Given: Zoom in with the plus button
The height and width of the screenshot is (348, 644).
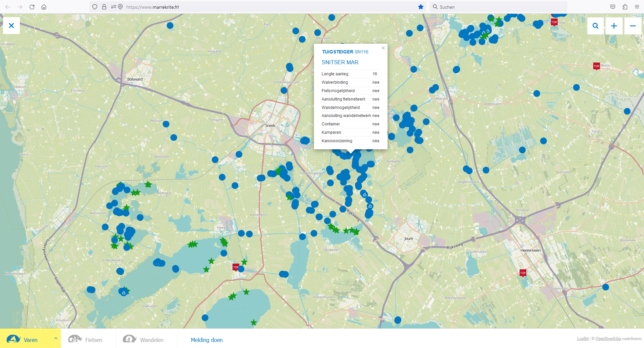Looking at the screenshot, I should coord(614,26).
